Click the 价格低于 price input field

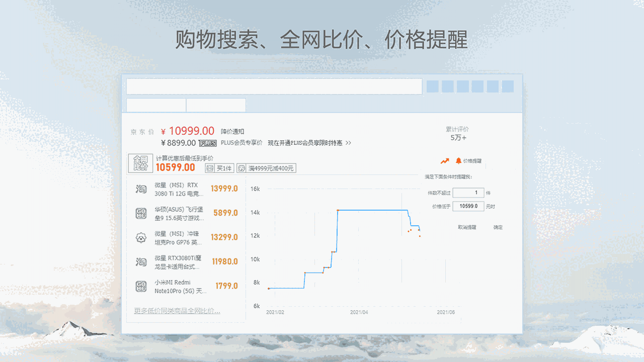point(468,206)
